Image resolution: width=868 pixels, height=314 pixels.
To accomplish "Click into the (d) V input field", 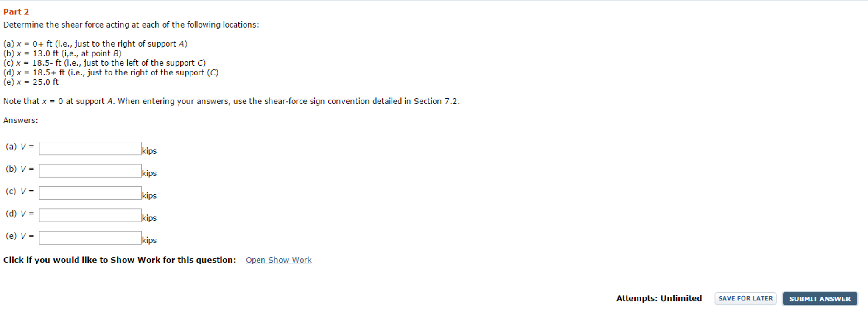I will click(90, 215).
